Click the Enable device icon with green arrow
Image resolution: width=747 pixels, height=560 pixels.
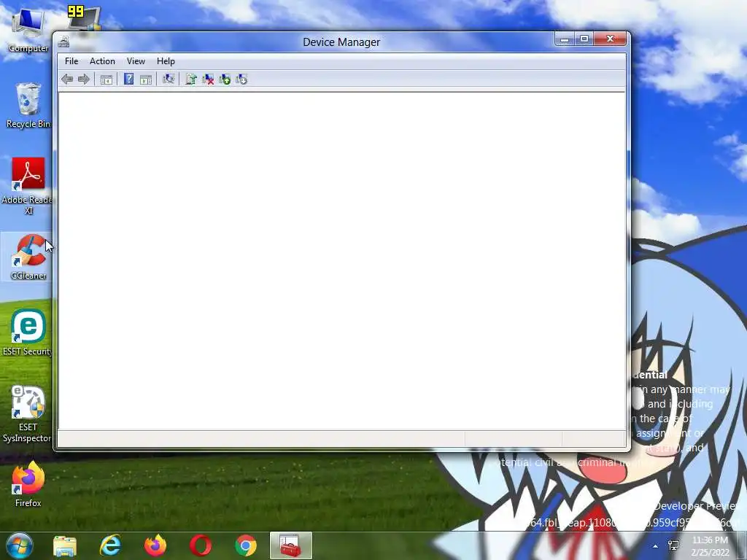coord(225,79)
